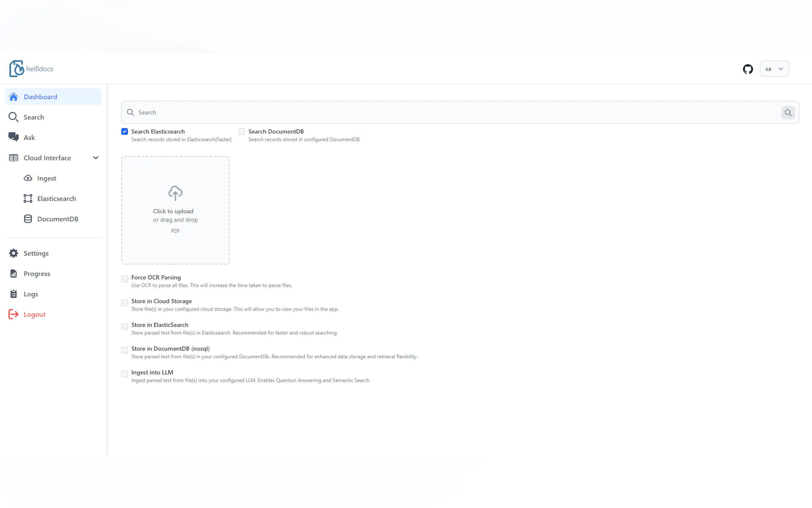
Task: Check the Ingest into LLM option
Action: click(125, 374)
